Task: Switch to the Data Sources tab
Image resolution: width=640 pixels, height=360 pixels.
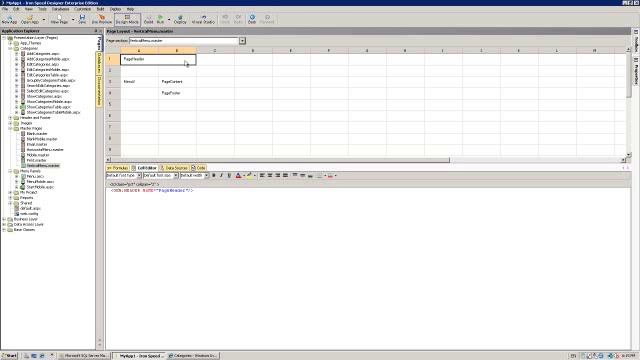Action: pyautogui.click(x=174, y=168)
